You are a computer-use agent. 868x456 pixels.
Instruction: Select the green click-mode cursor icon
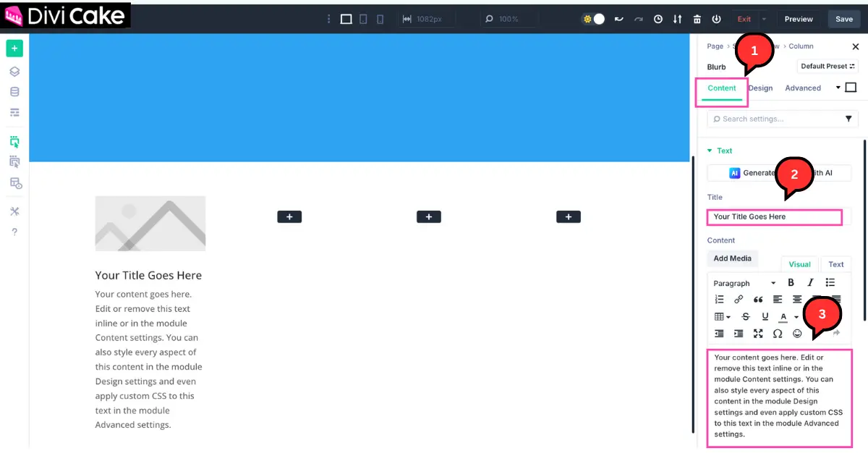tap(14, 141)
